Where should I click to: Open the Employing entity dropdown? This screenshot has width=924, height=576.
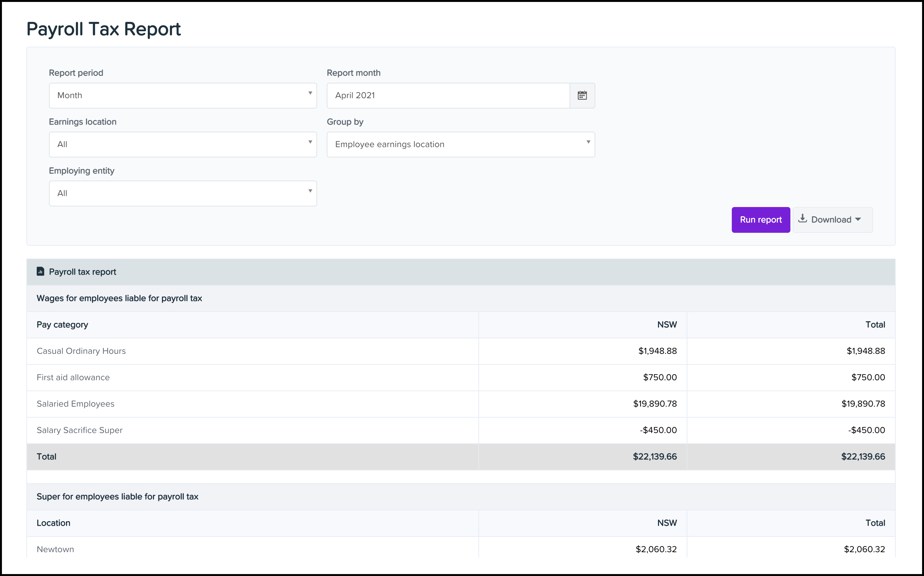pos(183,194)
